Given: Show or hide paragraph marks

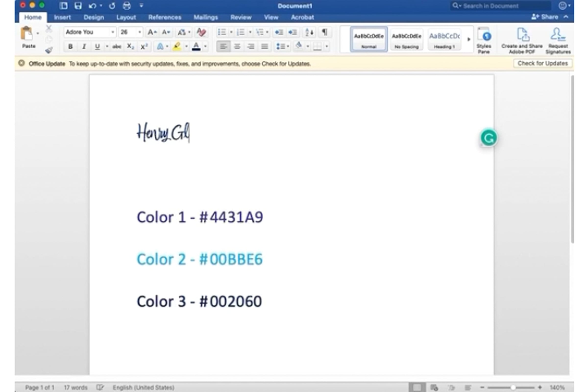Looking at the screenshot, I should pyautogui.click(x=324, y=32).
